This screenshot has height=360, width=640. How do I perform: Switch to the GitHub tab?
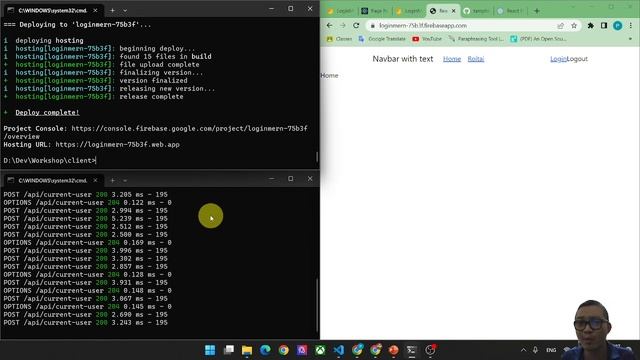tap(476, 11)
